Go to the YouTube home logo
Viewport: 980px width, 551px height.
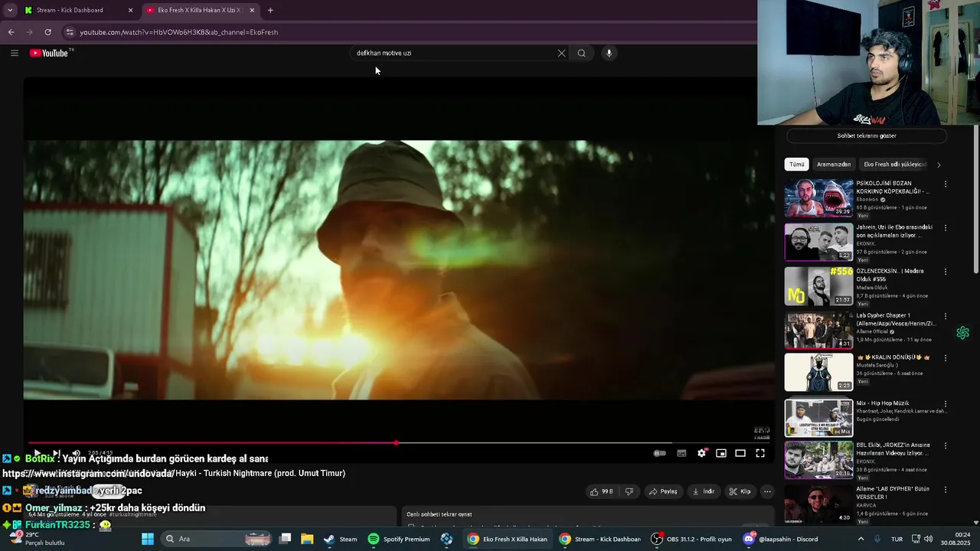(51, 53)
